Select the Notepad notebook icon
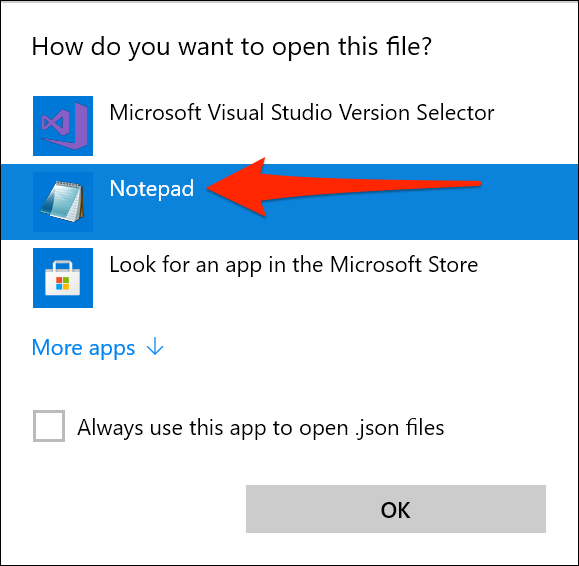Viewport: 579px width, 566px height. pyautogui.click(x=63, y=202)
